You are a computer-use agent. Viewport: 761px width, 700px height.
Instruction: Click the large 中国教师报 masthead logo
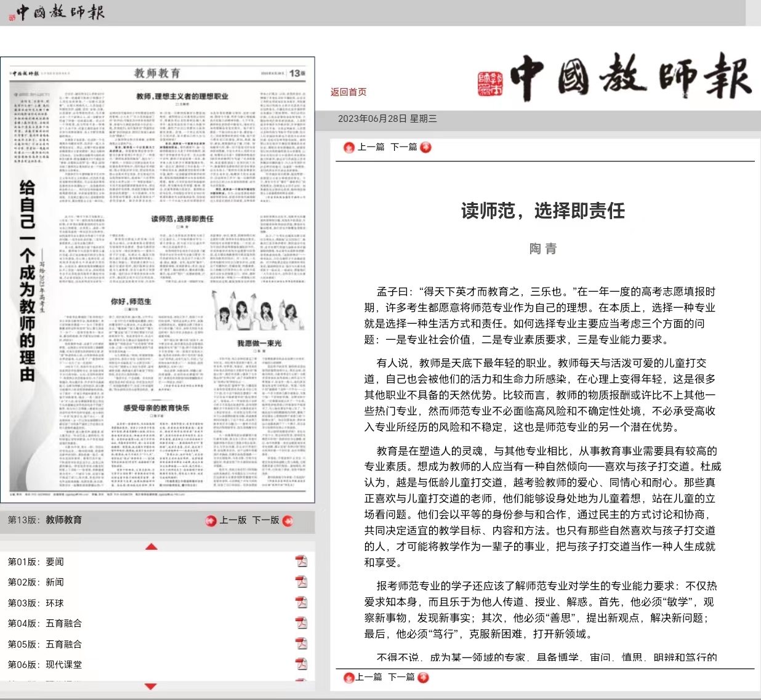[614, 78]
